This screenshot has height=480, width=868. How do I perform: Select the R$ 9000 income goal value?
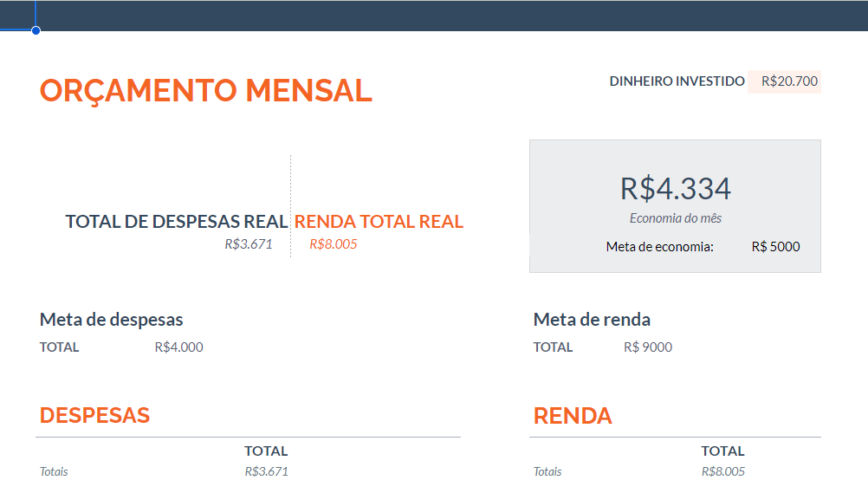pos(648,347)
